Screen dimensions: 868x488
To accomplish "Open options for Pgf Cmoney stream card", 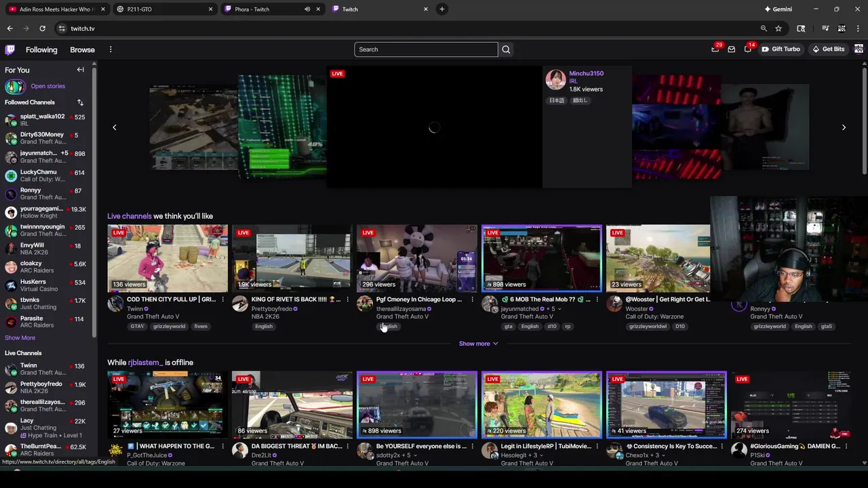I will (x=472, y=300).
